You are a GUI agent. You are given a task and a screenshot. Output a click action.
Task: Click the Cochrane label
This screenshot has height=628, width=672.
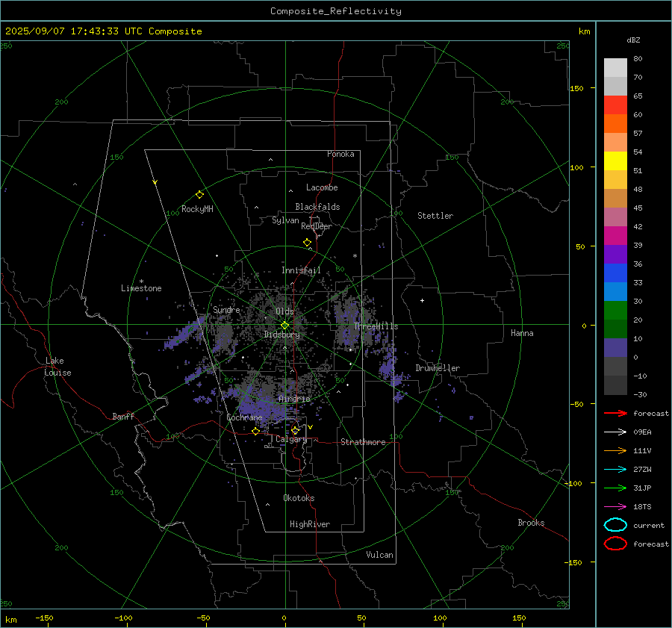[x=244, y=417]
